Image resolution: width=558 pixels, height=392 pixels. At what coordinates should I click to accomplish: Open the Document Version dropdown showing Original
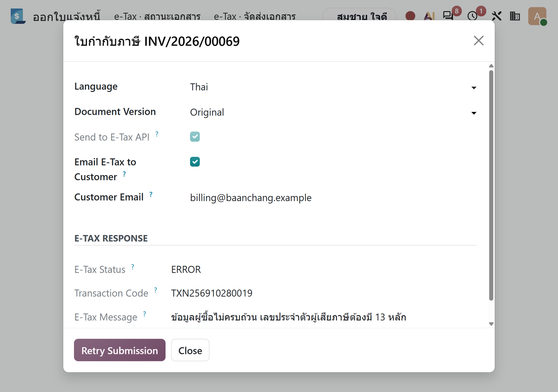[333, 112]
